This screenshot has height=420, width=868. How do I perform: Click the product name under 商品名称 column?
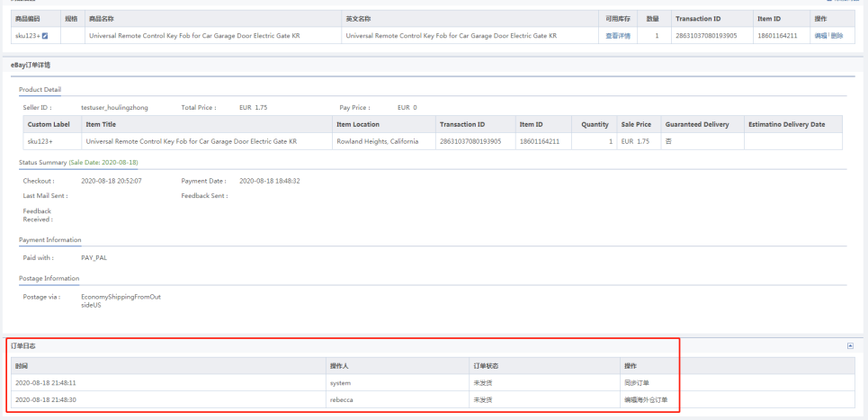tap(195, 36)
